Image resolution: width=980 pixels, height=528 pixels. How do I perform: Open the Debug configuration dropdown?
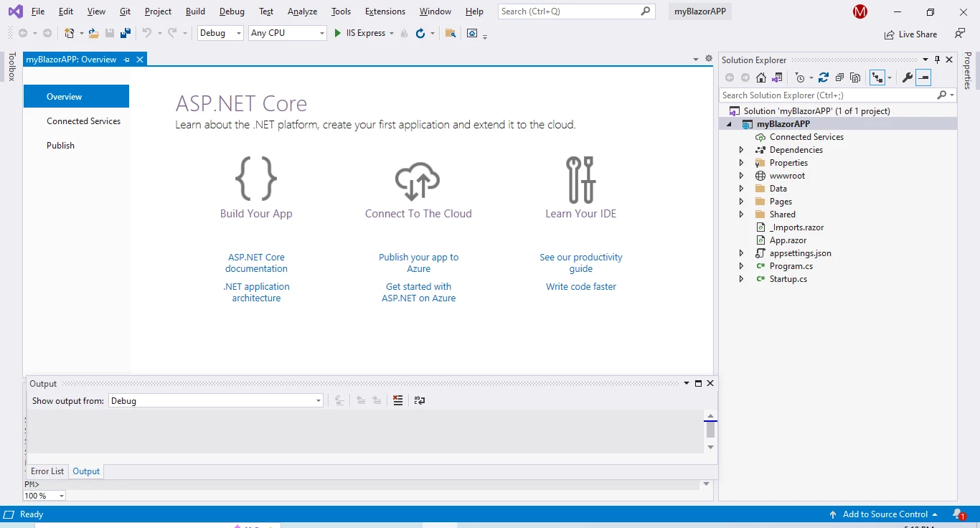click(239, 33)
